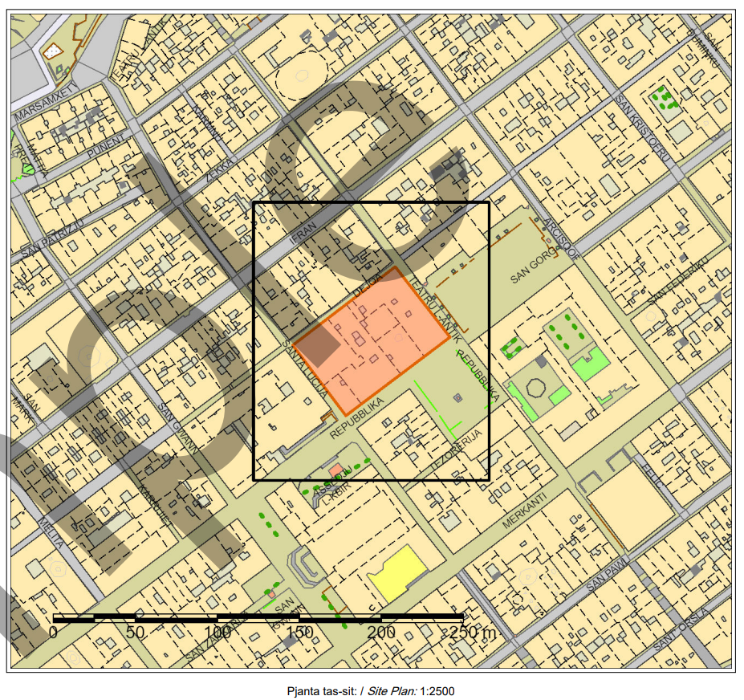Click the 200 scale bar label
The width and height of the screenshot is (744, 700).
point(381,632)
